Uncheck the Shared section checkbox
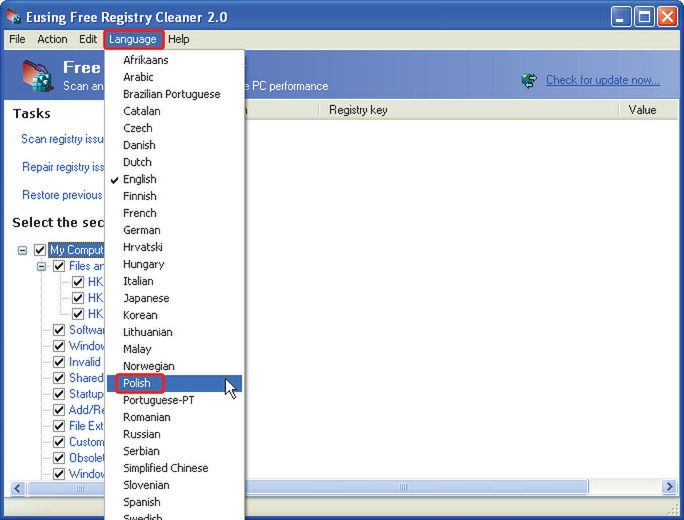Image resolution: width=684 pixels, height=520 pixels. (59, 378)
